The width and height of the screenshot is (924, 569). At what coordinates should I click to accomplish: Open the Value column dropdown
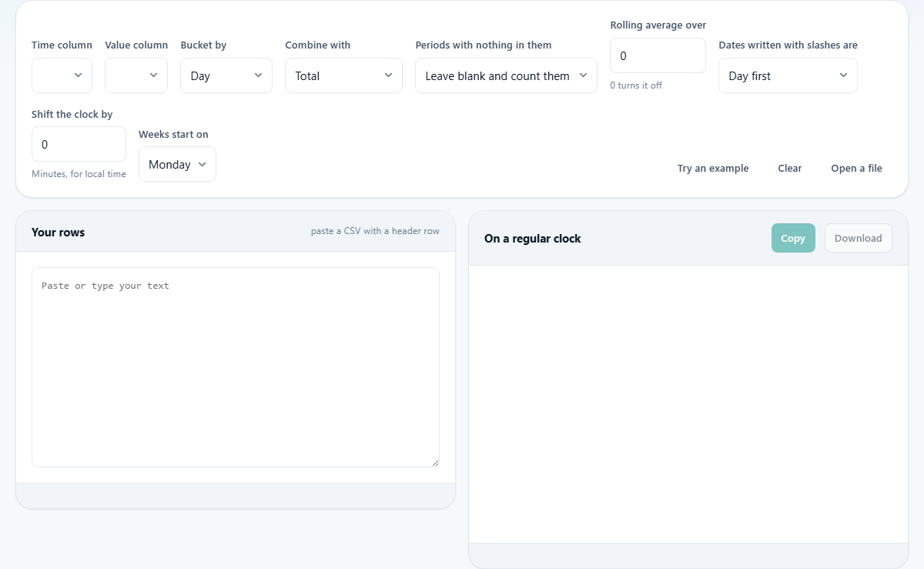[136, 75]
